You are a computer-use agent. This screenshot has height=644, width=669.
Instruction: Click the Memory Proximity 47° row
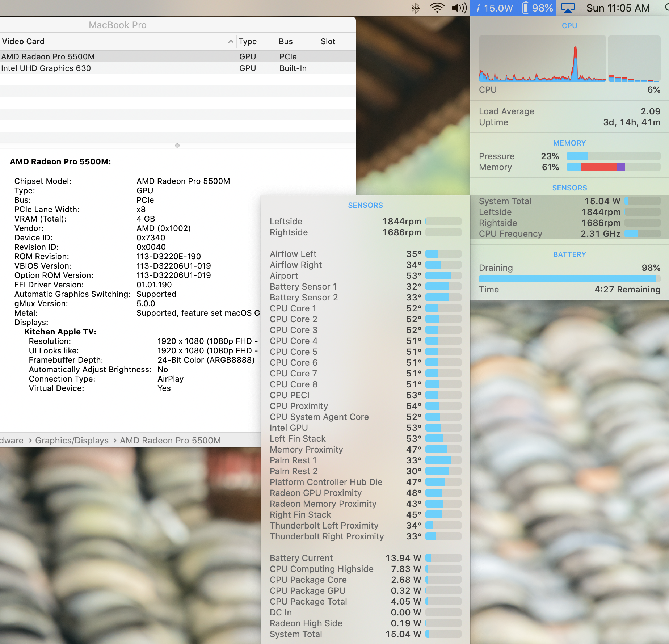pos(365,449)
